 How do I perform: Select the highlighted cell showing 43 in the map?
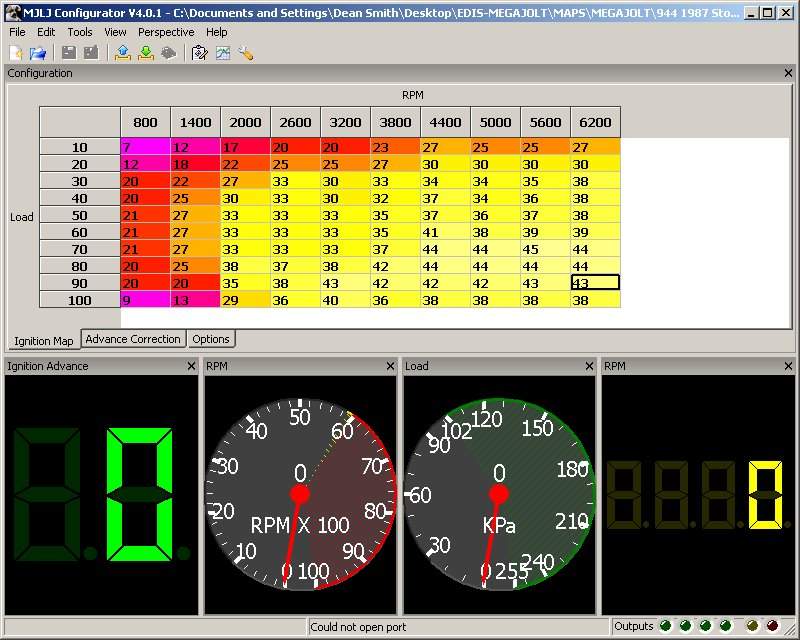click(595, 283)
